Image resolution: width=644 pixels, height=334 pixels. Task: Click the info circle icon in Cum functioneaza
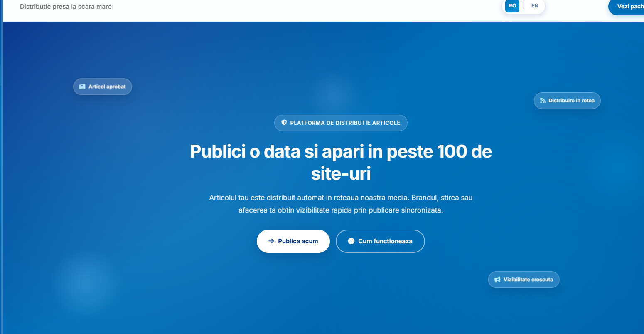point(351,241)
